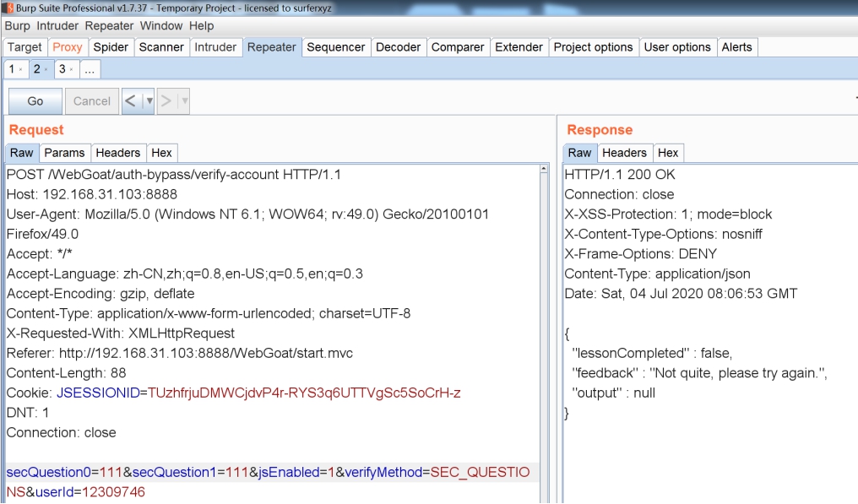
Task: Click the secQuestion0=111 parameter in request body
Action: coord(66,472)
